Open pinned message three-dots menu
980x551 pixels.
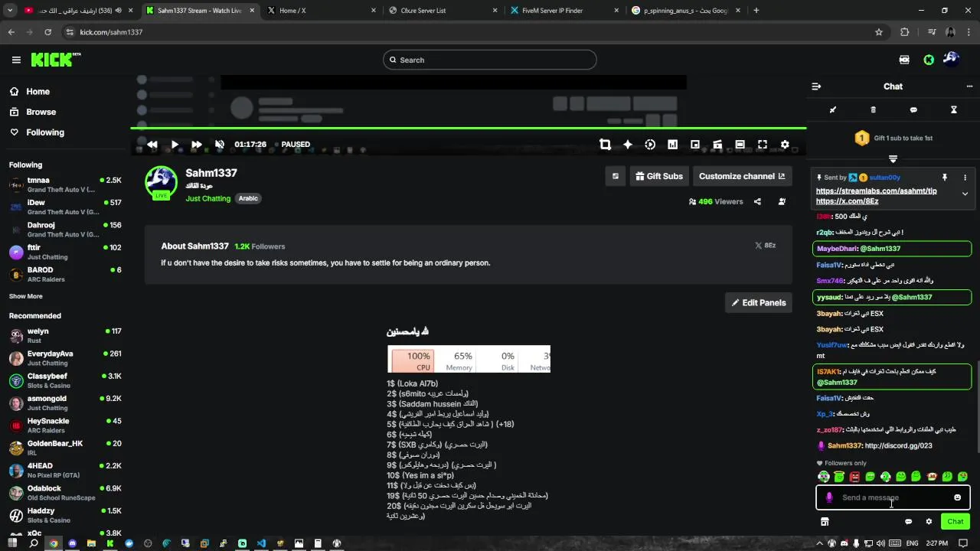[x=965, y=178]
